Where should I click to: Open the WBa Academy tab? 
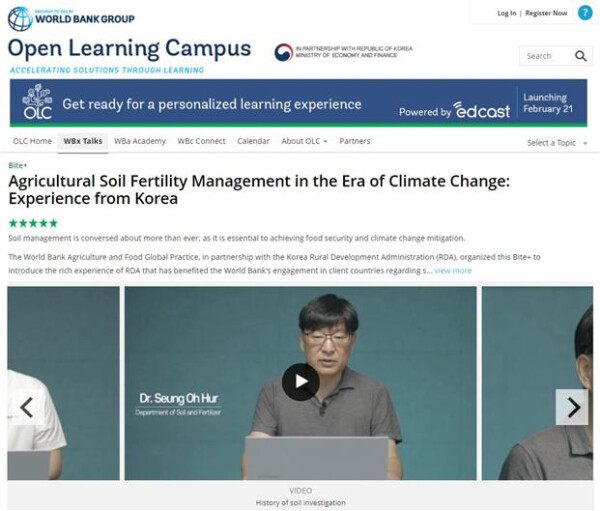140,141
